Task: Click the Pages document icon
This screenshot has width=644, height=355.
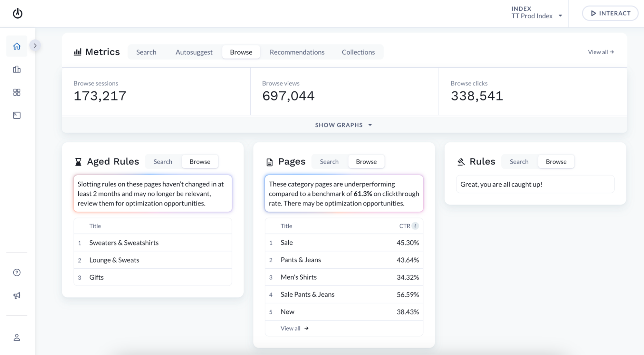Action: (x=270, y=162)
